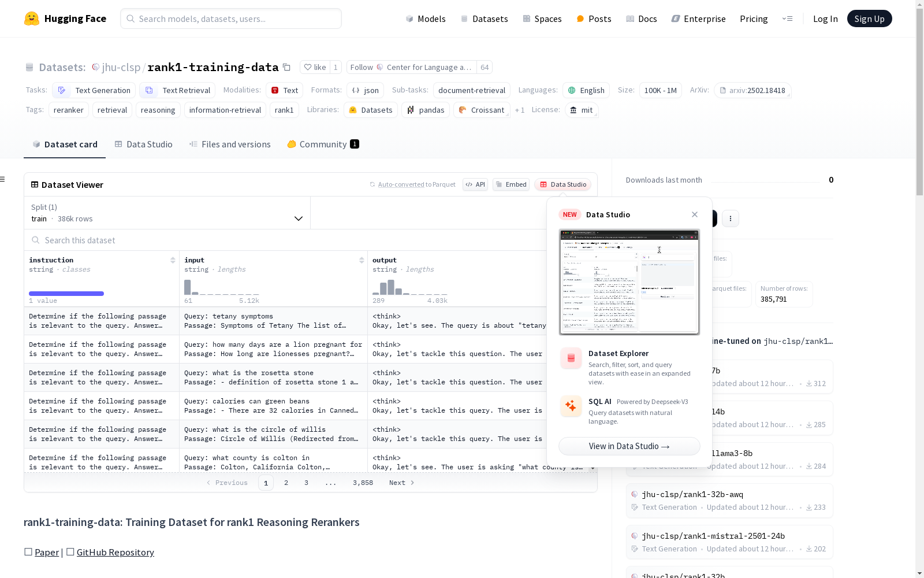This screenshot has height=578, width=924.
Task: Click the Datasets library tag
Action: [371, 110]
